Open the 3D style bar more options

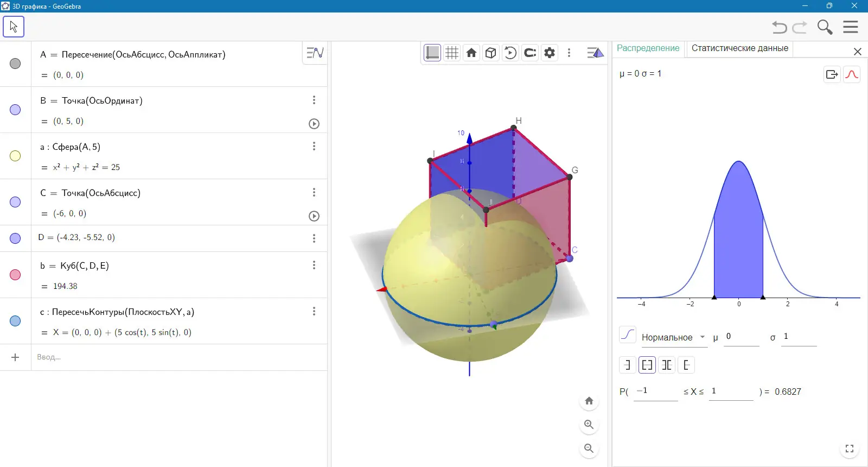click(569, 53)
